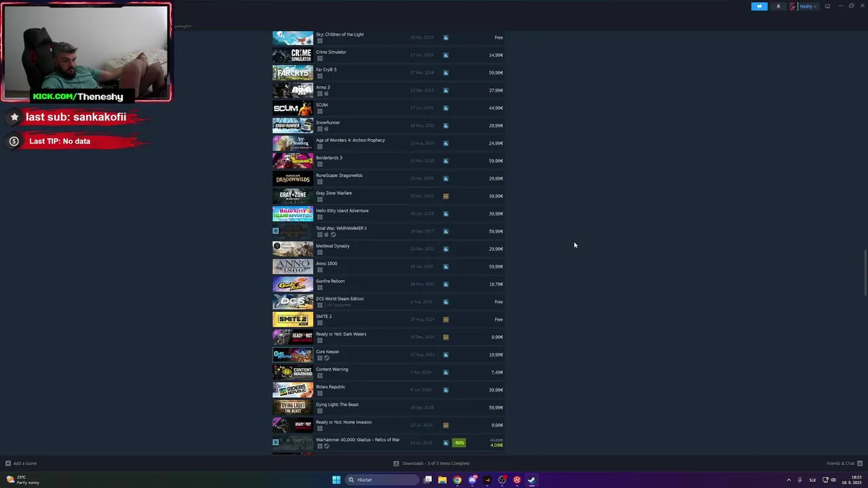Open the Steam announcements megaphone button
The image size is (868, 488).
[759, 6]
